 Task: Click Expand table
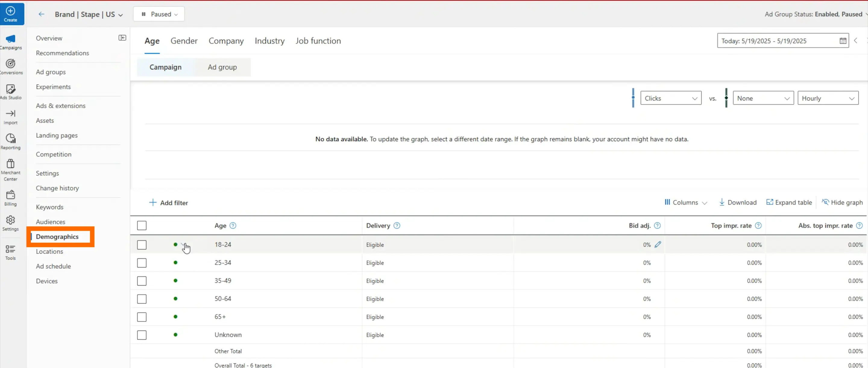pyautogui.click(x=789, y=202)
